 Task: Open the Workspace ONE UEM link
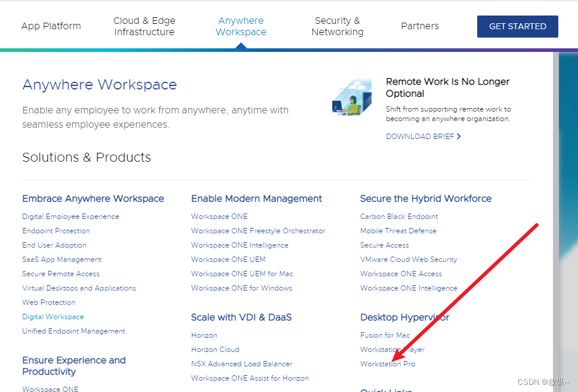(x=228, y=260)
